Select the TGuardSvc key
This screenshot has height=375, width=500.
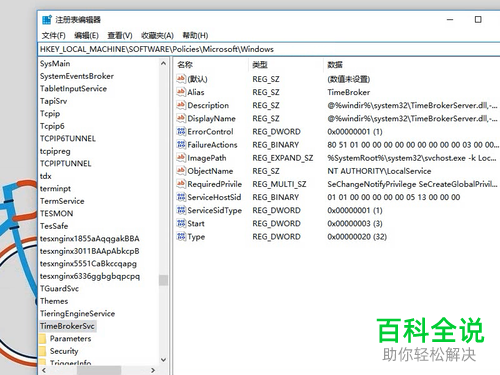pos(59,288)
